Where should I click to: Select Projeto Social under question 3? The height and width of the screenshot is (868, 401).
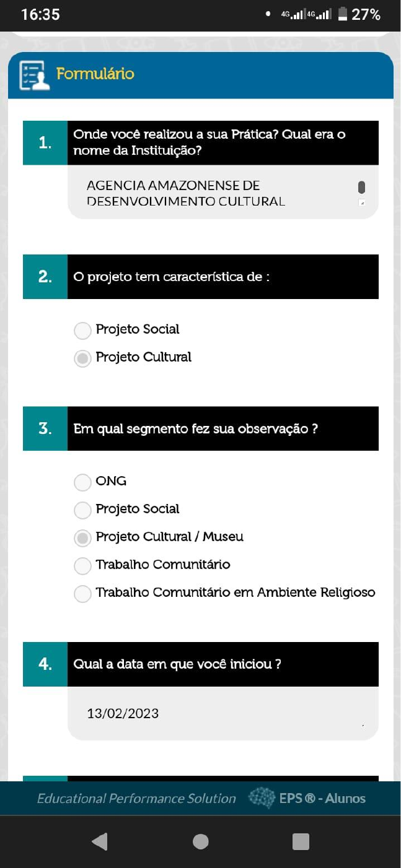82,510
